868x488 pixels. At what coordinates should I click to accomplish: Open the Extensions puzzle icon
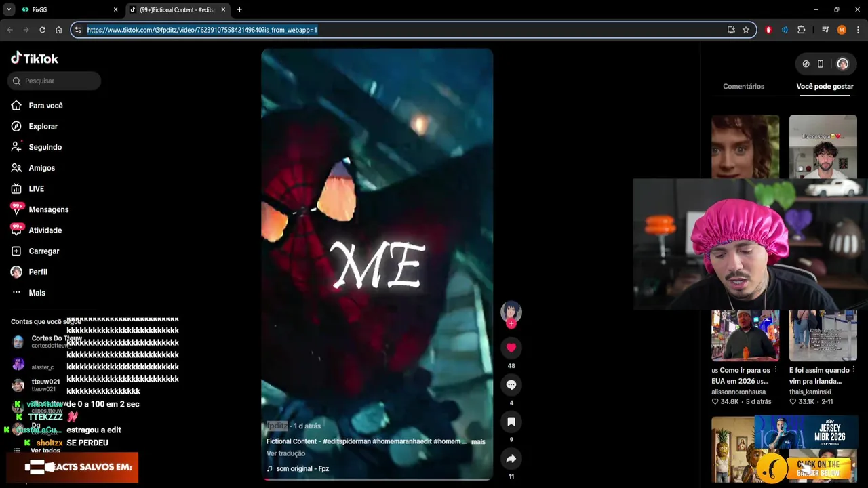click(802, 30)
